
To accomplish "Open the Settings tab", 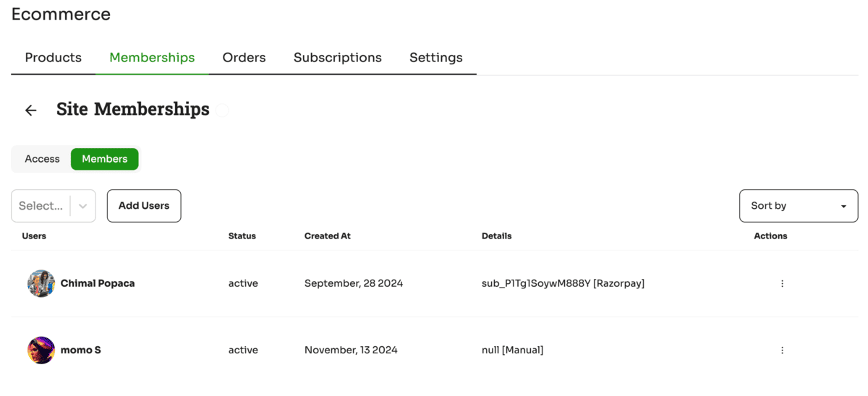I will point(436,57).
